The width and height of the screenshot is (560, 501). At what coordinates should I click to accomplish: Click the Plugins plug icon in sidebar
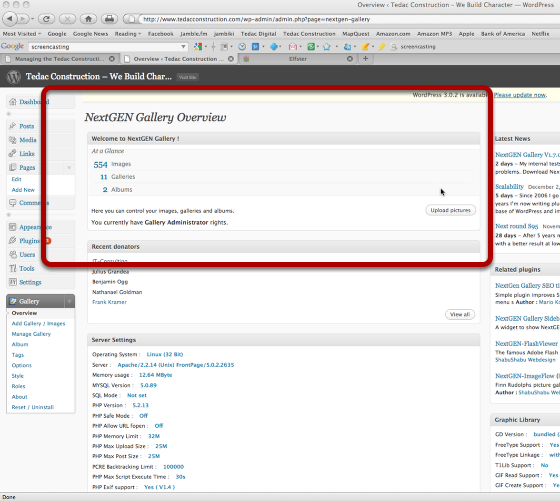(x=13, y=240)
